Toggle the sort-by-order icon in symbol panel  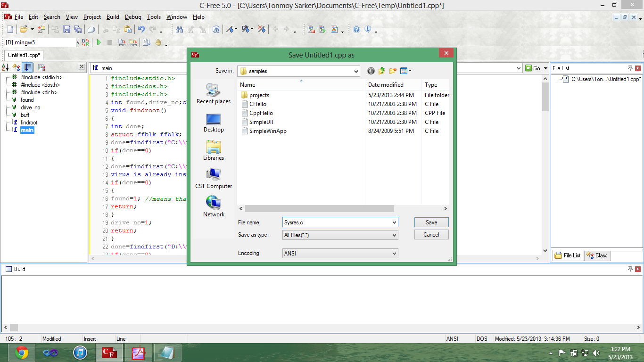27,67
